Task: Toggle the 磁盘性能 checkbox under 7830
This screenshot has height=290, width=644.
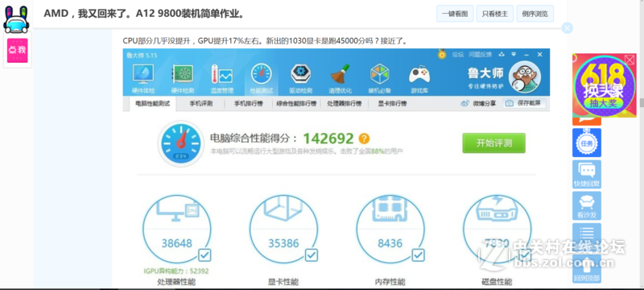Action: [x=525, y=255]
